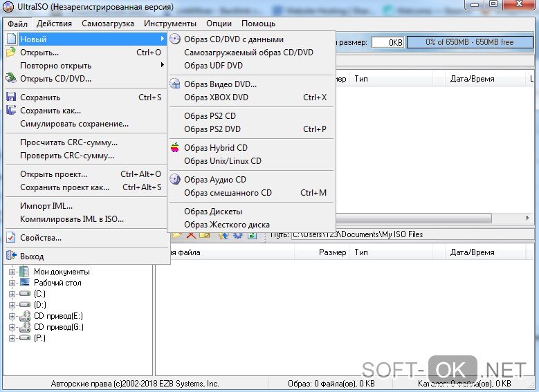Click the horizontal scrollbar right arrow
539x392 pixels.
(x=528, y=218)
